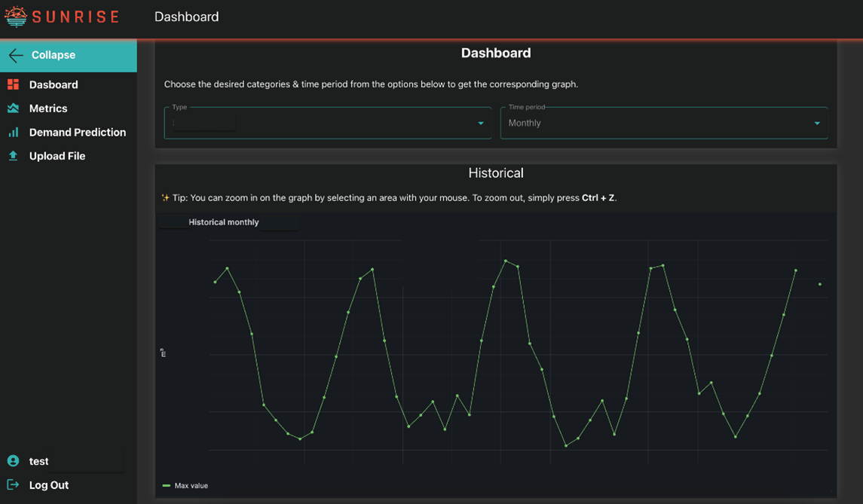Image resolution: width=863 pixels, height=504 pixels.
Task: Click the Log Out link
Action: tap(49, 485)
